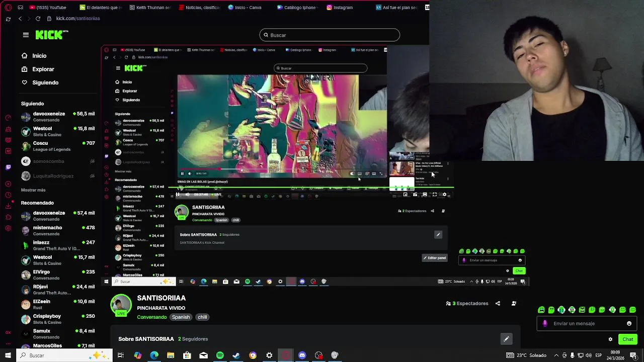Switch to the Catálogo Iphone tab
The height and width of the screenshot is (362, 644).
pos(298,8)
